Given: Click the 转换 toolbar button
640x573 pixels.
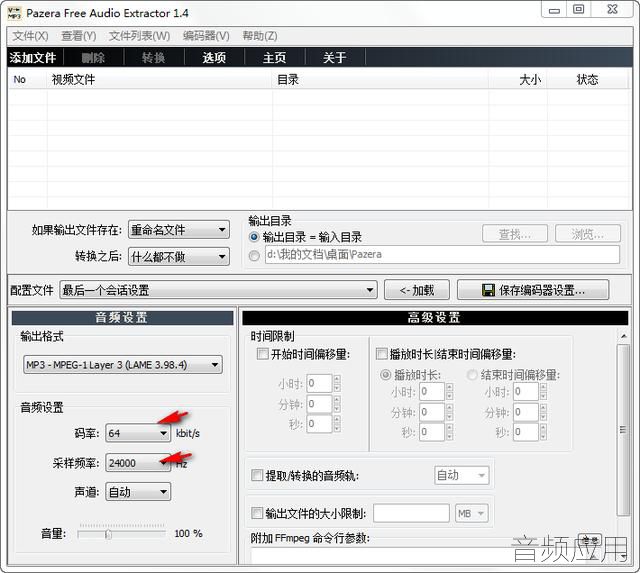Looking at the screenshot, I should point(154,58).
